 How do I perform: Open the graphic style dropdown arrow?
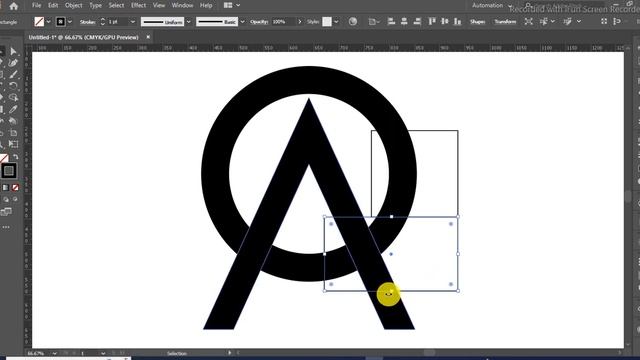(x=336, y=22)
